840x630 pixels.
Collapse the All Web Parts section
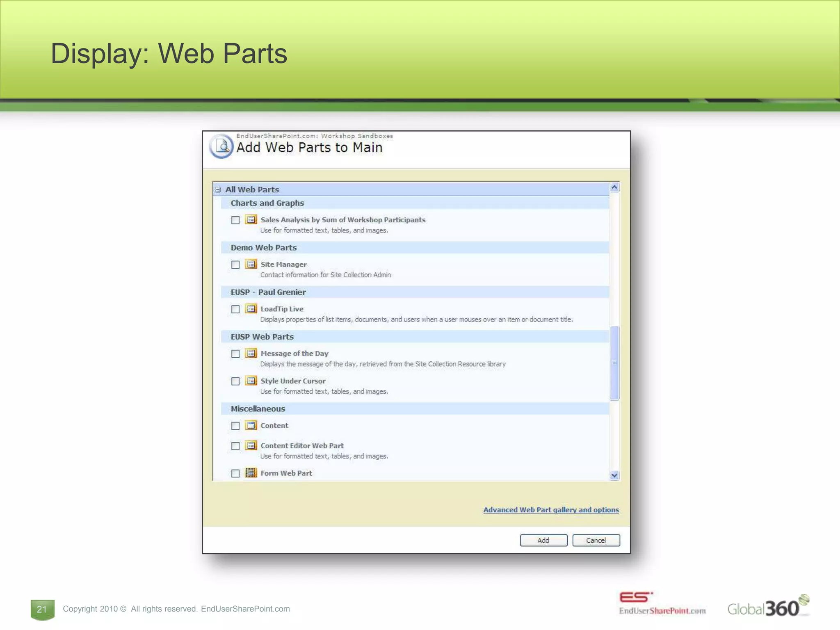point(218,190)
